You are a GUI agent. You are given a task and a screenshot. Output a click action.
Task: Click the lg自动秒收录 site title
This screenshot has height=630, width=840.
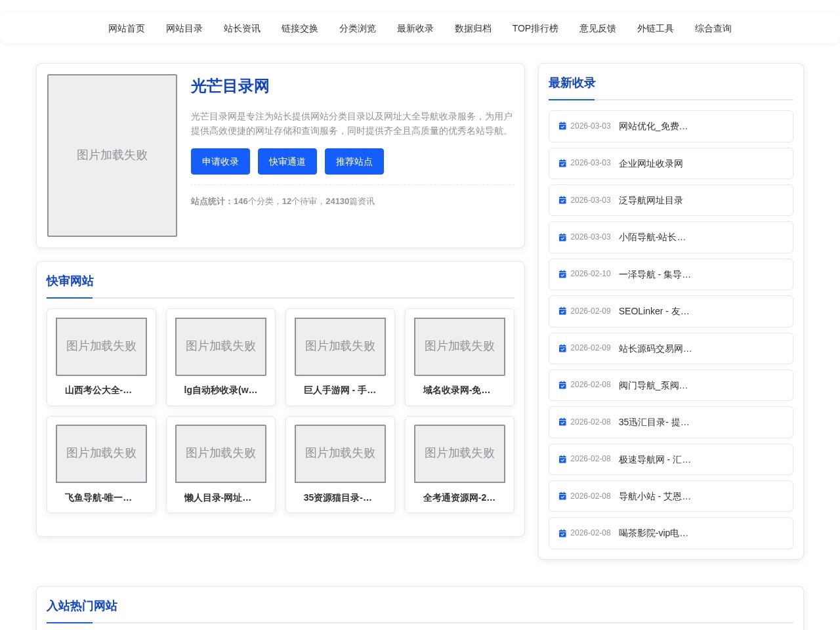tap(220, 390)
